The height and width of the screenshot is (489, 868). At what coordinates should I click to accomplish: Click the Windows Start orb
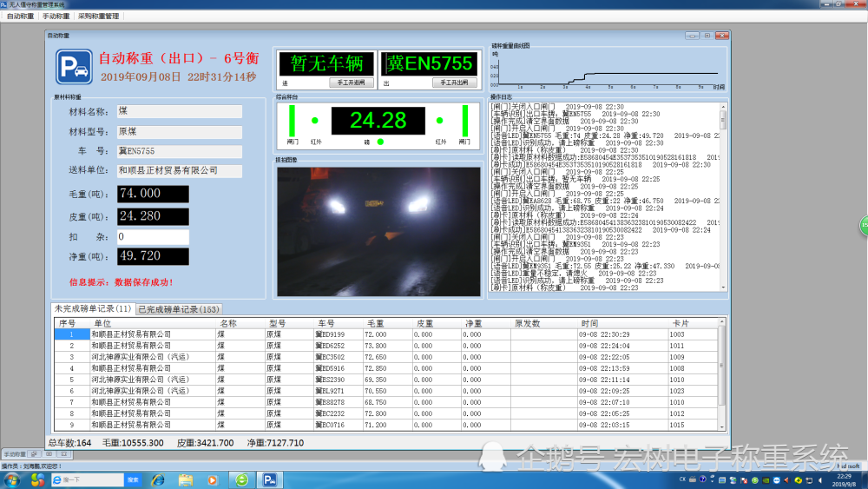tap(11, 480)
